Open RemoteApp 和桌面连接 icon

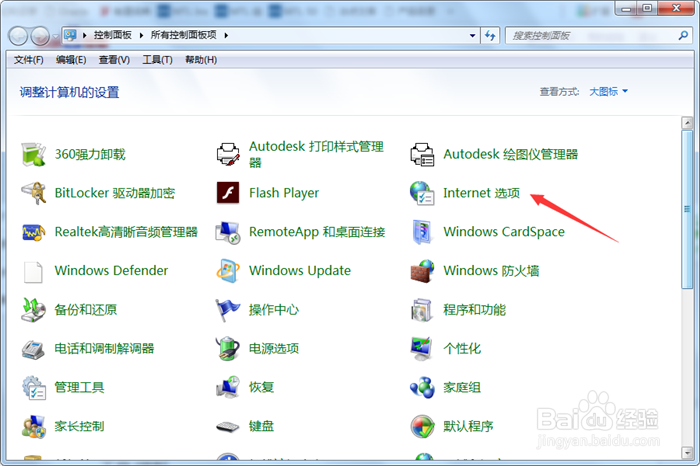[x=228, y=232]
